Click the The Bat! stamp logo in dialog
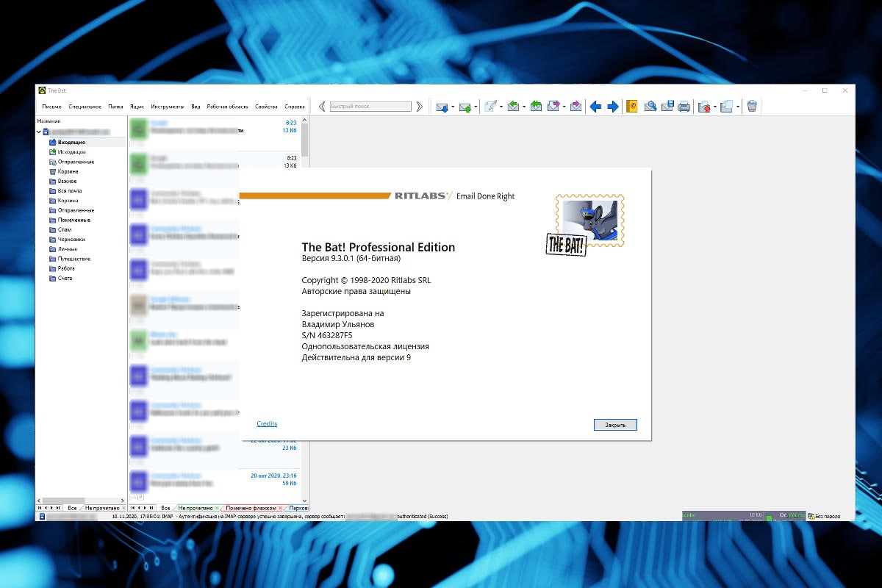The width and height of the screenshot is (882, 588). point(586,224)
